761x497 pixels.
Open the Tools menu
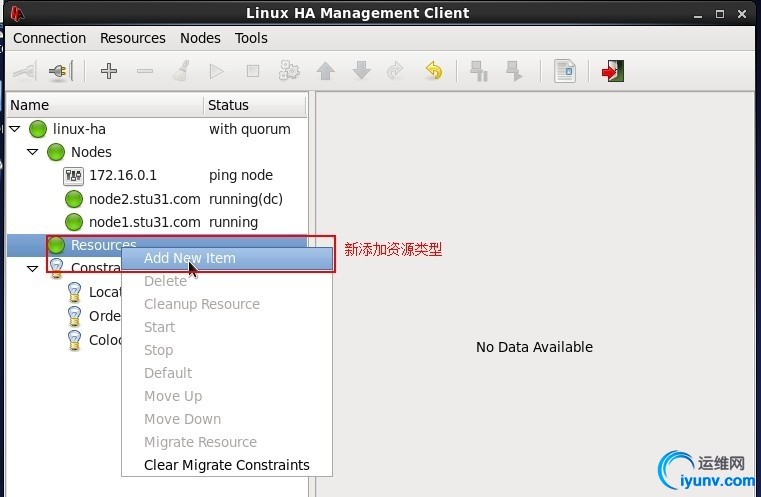[x=251, y=38]
